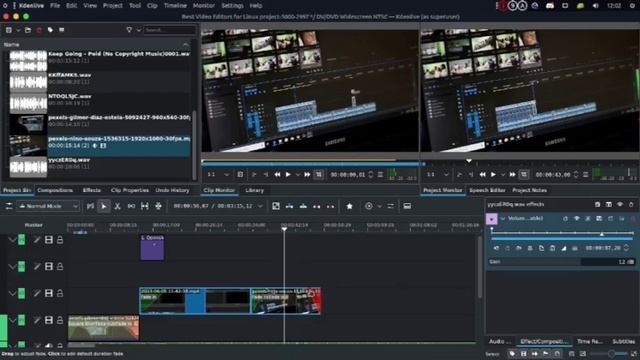Open the Normal Mode dropdown

click(48, 207)
